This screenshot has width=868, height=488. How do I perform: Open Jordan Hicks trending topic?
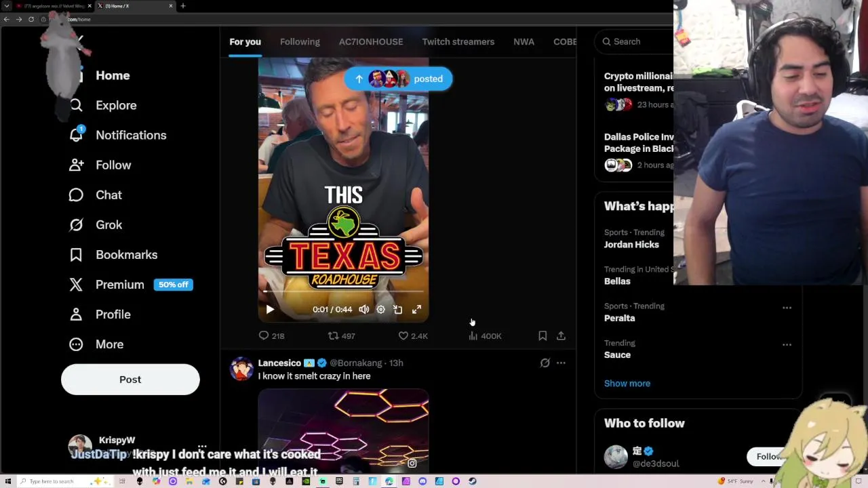[x=631, y=244]
